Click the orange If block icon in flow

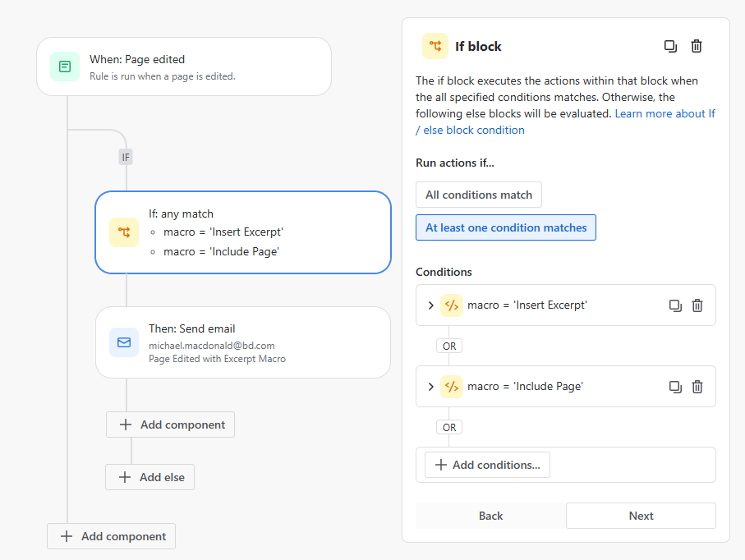pos(124,232)
